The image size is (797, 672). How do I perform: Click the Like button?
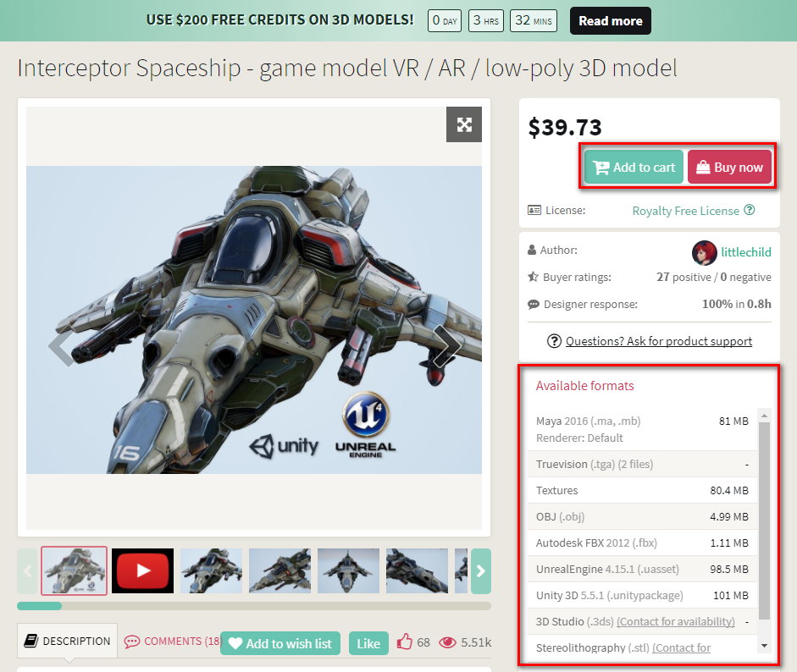[x=368, y=643]
